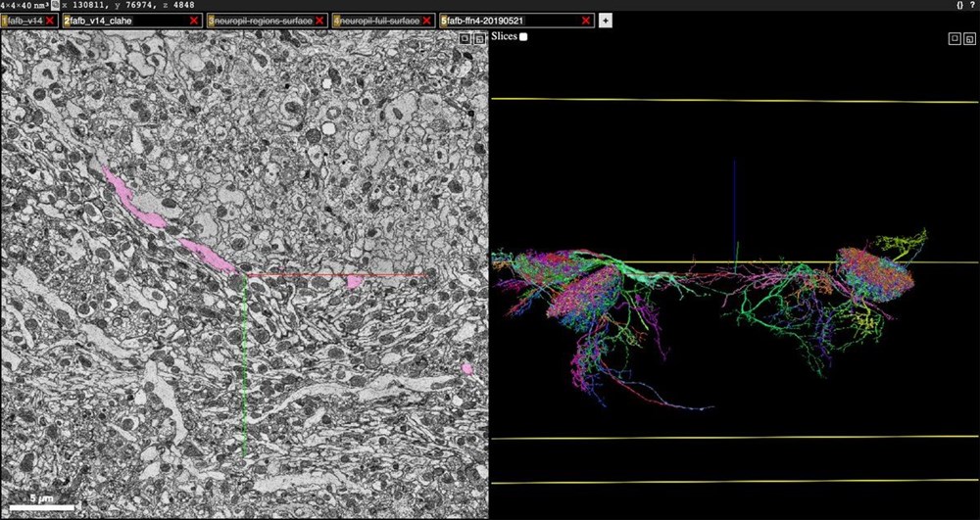Enable the neuropil-full-surface layer
The image size is (980, 520).
[377, 21]
